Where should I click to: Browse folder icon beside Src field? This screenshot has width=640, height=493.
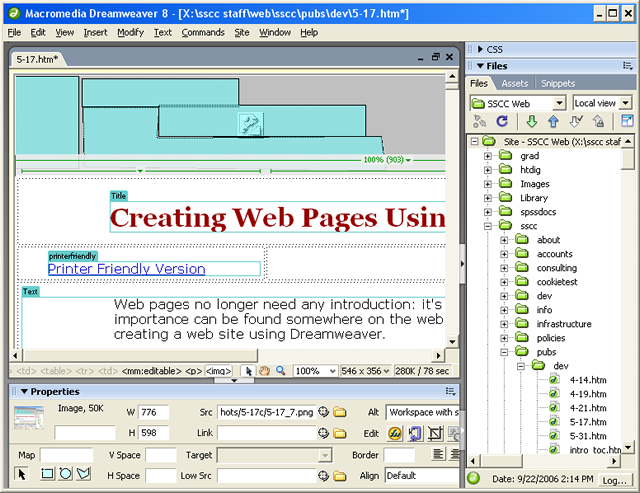340,412
